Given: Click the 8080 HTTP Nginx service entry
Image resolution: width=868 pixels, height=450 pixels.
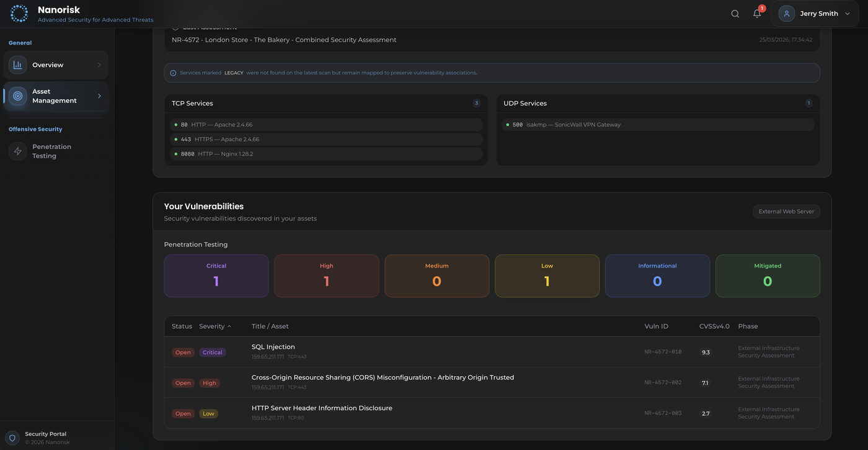Looking at the screenshot, I should 326,154.
